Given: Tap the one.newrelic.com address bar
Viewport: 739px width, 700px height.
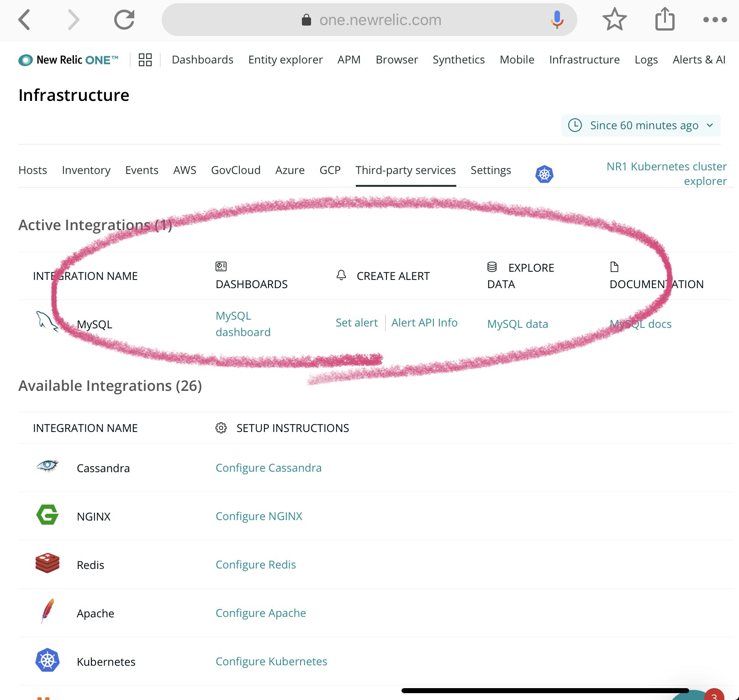Looking at the screenshot, I should click(369, 20).
